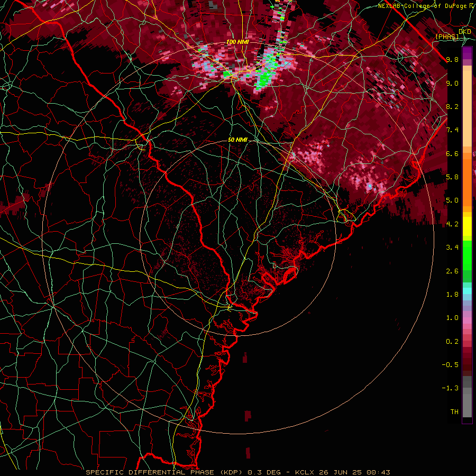This screenshot has height=476, width=476.
Task: Click the 4.2 scale value
Action: click(x=452, y=224)
